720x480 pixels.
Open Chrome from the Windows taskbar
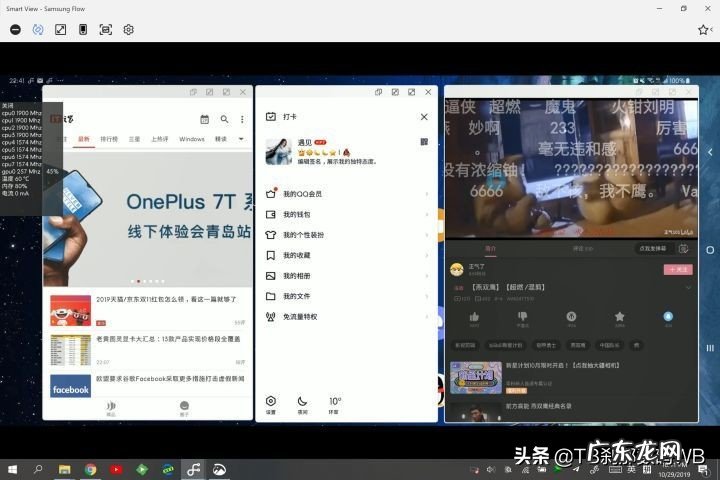[90, 469]
